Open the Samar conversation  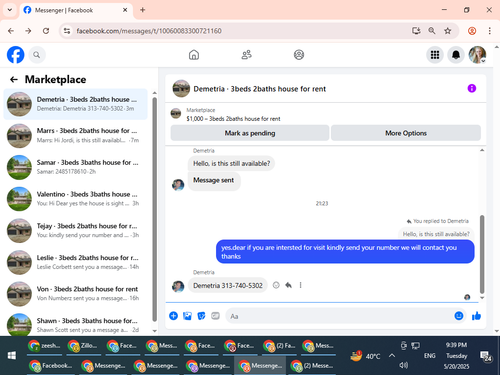click(75, 167)
